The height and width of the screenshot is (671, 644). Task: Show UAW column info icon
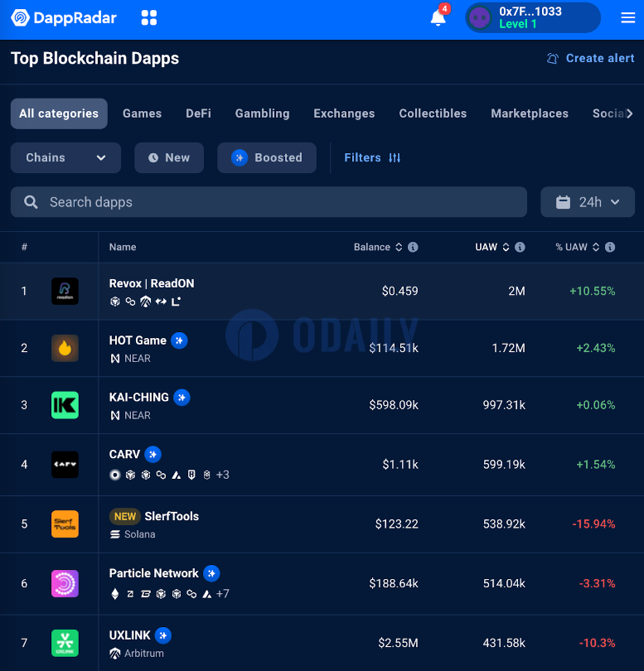pyautogui.click(x=520, y=248)
